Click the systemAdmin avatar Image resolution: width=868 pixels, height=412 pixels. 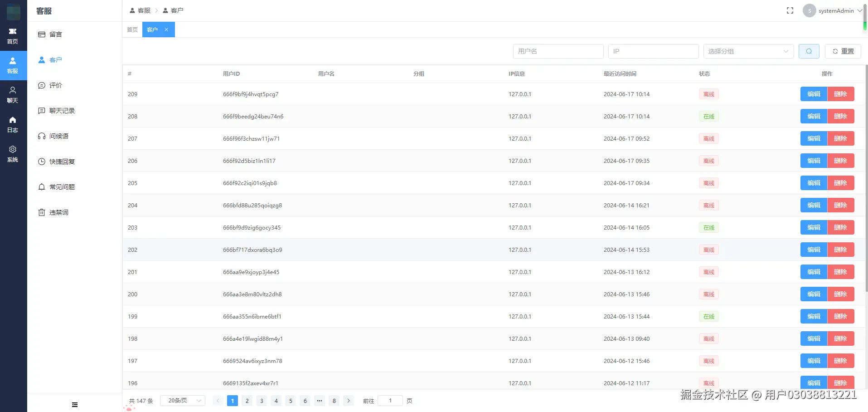click(x=809, y=10)
